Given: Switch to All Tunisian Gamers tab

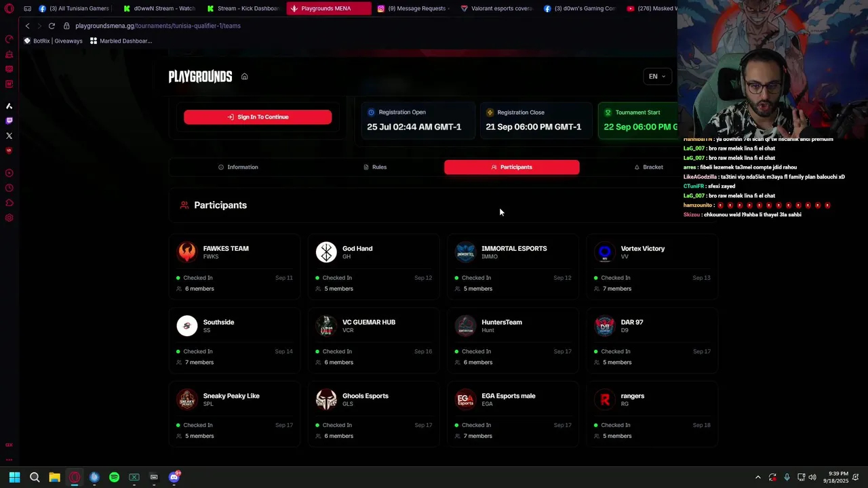Looking at the screenshot, I should tap(75, 9).
